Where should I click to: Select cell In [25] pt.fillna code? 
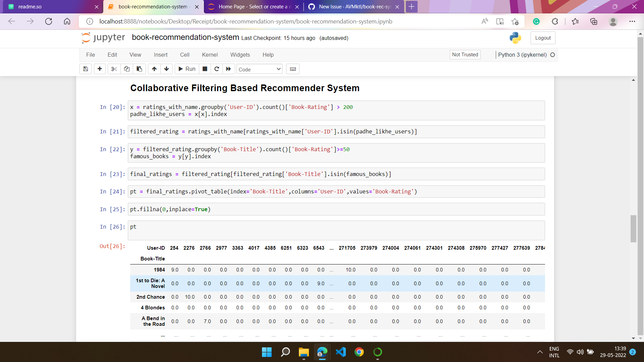[336, 209]
